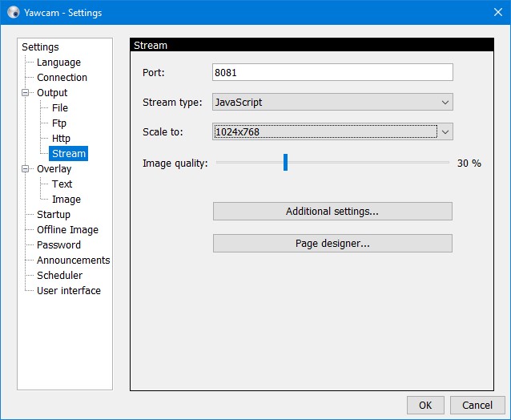Image resolution: width=511 pixels, height=420 pixels.
Task: Open the Http output settings
Action: point(61,138)
